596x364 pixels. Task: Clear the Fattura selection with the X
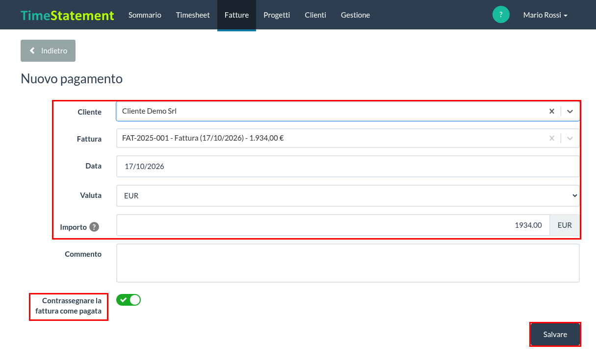click(552, 138)
